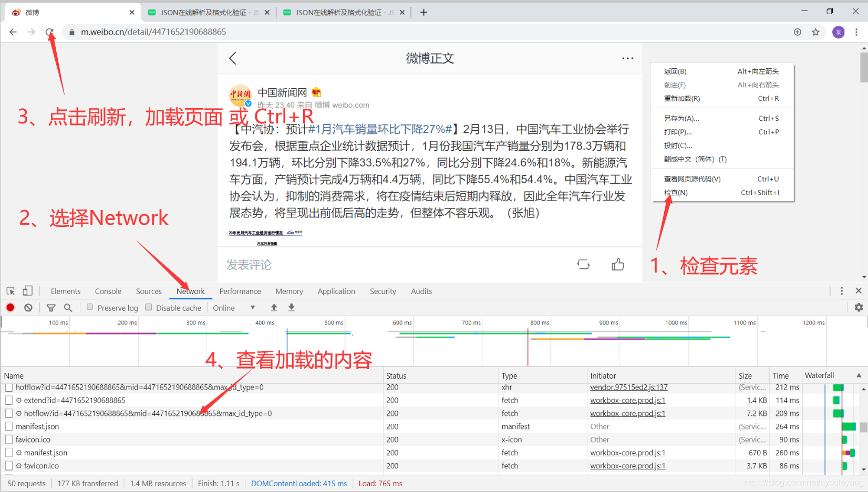Viewport: 868px width, 492px height.
Task: Like the post with thumbs-up icon
Action: pos(618,264)
